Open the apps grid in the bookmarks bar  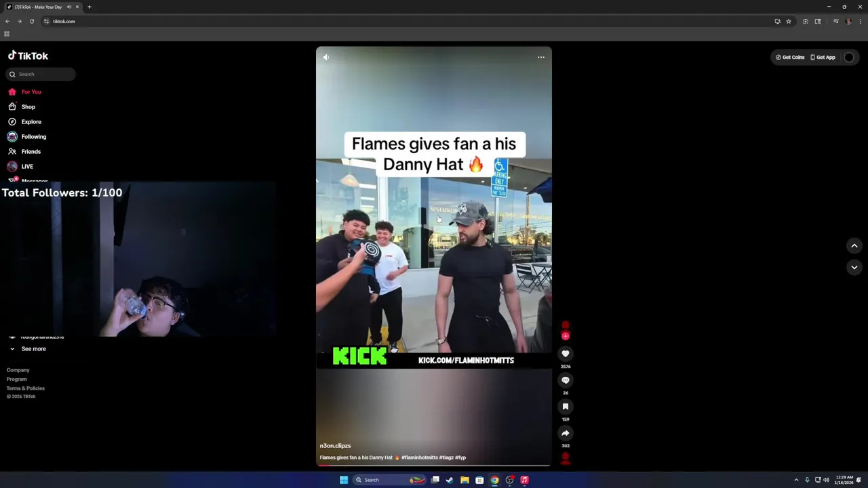pyautogui.click(x=7, y=34)
